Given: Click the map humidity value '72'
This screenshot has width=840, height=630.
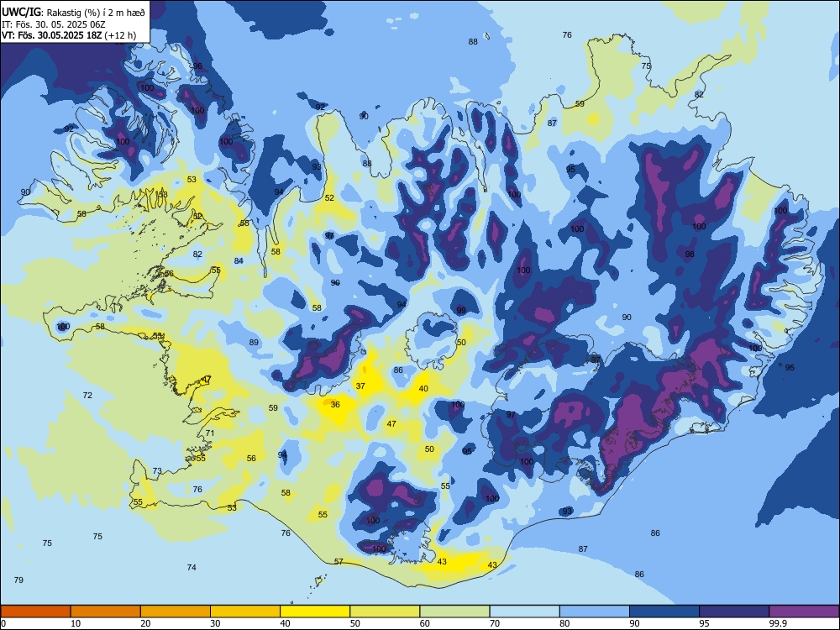Looking at the screenshot, I should [87, 396].
